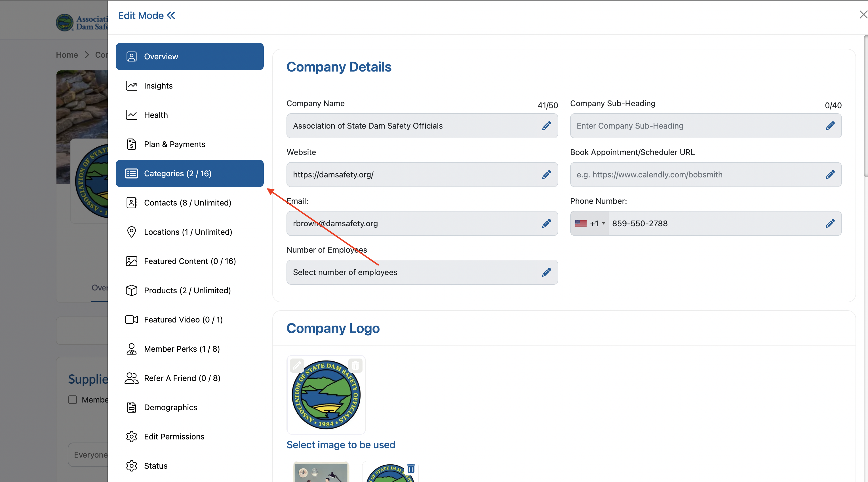Click Edit Mode heading link
Screen dimensions: 868x482
(141, 16)
